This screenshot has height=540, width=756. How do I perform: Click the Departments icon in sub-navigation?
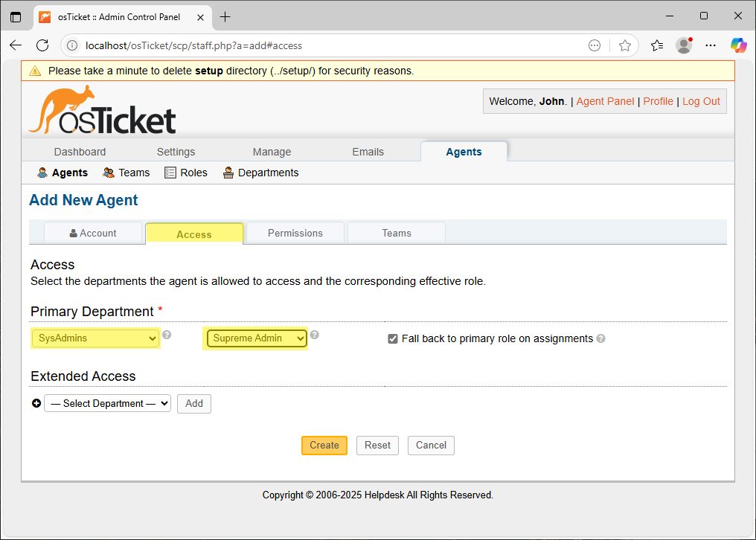coord(228,173)
